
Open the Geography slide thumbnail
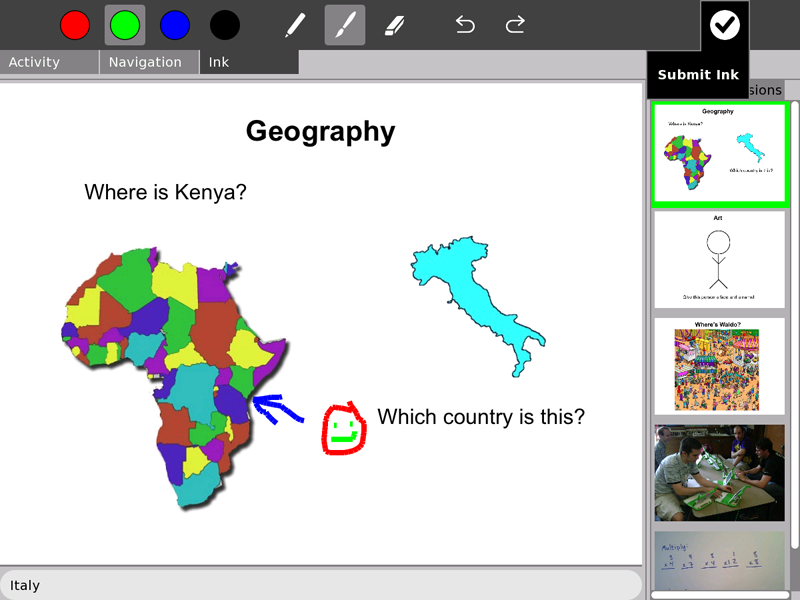click(x=720, y=155)
